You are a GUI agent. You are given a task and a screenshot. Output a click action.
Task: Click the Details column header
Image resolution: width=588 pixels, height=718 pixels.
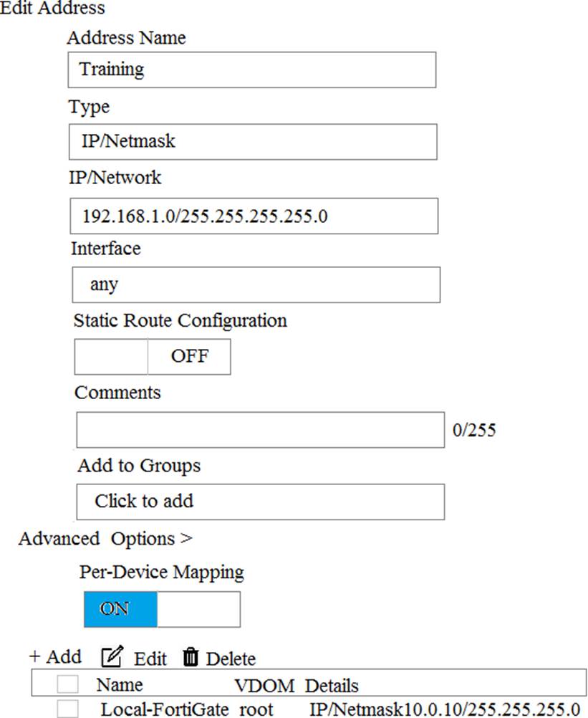[332, 686]
